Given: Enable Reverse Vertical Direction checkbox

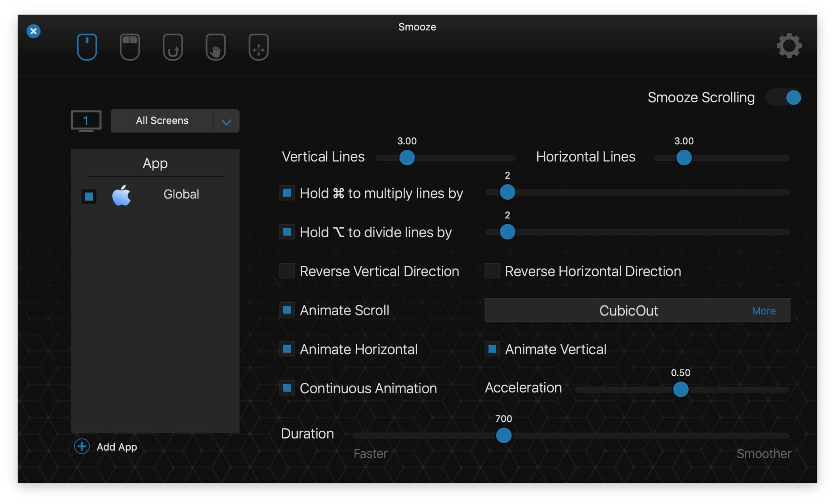Looking at the screenshot, I should pos(287,271).
